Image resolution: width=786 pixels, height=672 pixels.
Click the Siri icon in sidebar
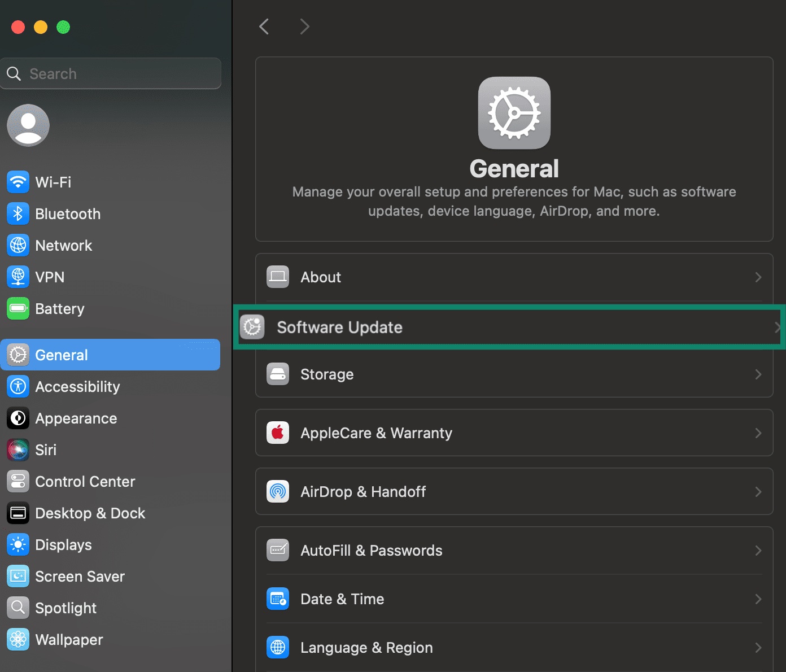pos(18,450)
